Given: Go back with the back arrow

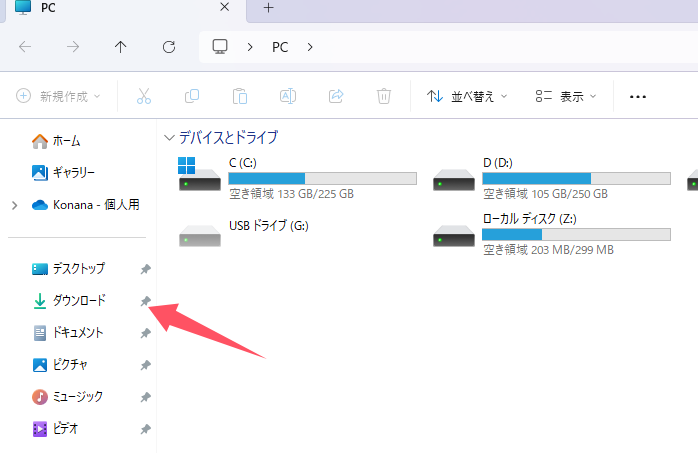Looking at the screenshot, I should [x=25, y=47].
